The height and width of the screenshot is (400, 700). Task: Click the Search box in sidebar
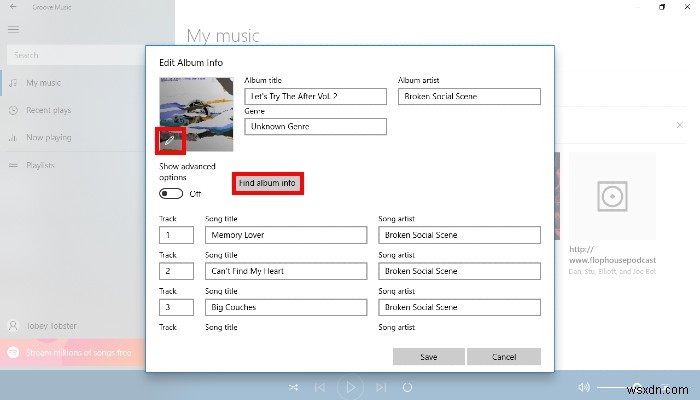(76, 55)
